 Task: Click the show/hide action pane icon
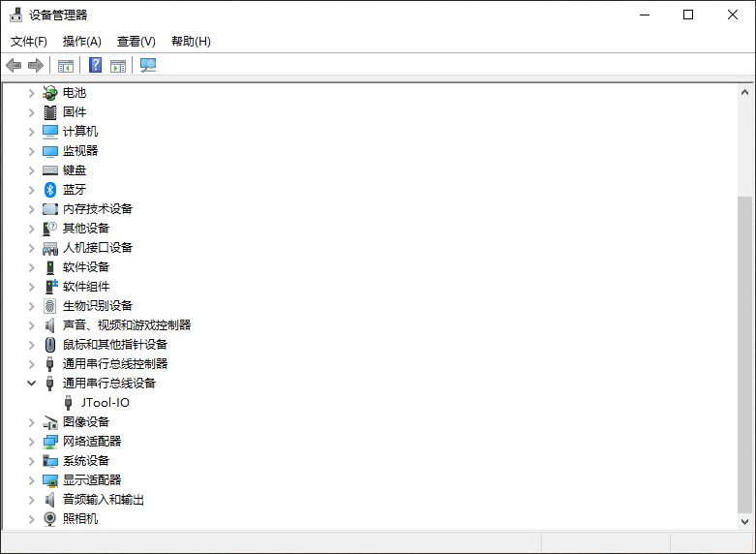click(x=118, y=65)
